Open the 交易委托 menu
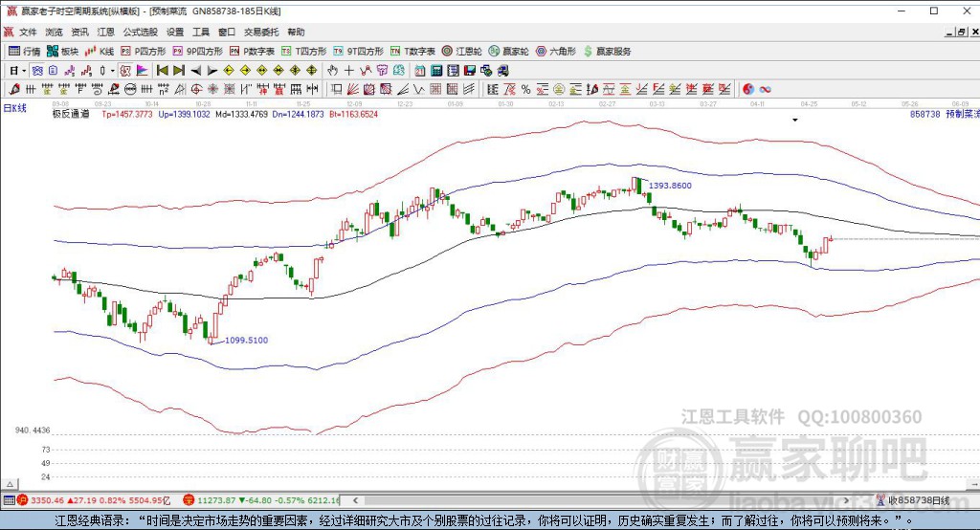 coord(261,32)
